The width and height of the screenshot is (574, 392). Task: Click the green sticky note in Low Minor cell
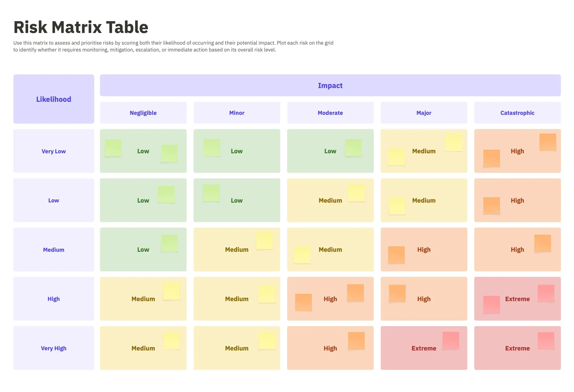[211, 193]
